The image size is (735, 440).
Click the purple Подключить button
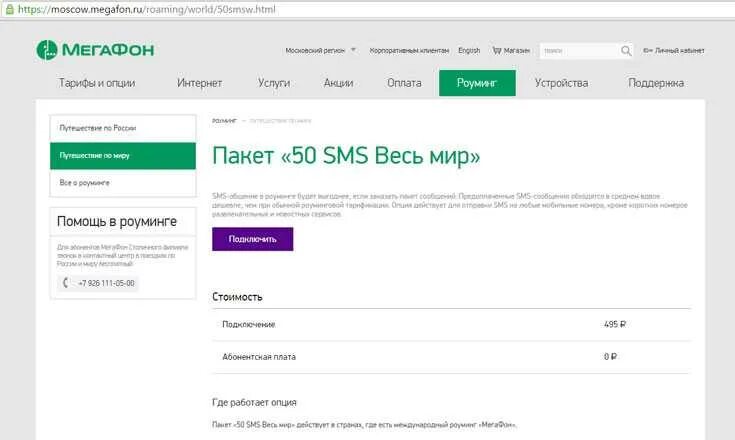pyautogui.click(x=253, y=239)
